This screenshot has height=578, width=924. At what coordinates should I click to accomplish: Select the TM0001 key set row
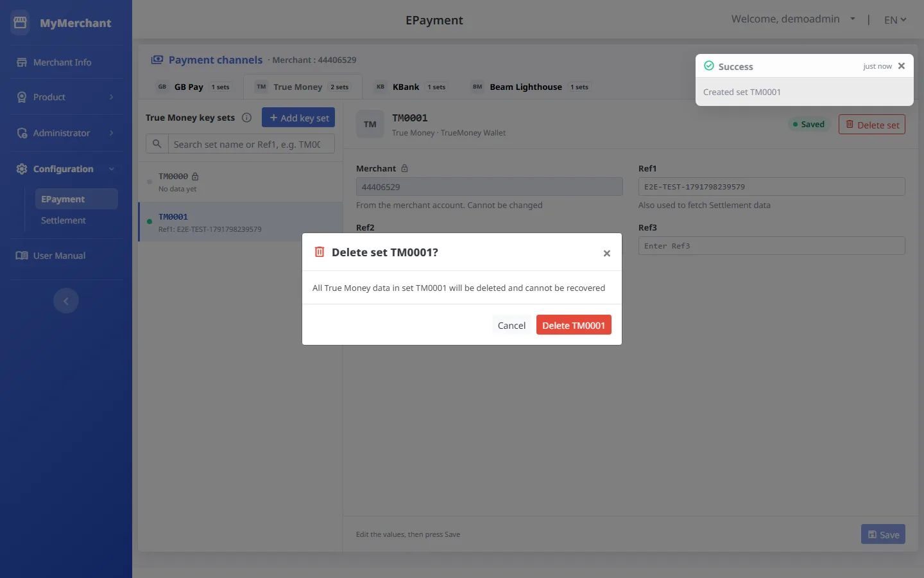pyautogui.click(x=241, y=222)
